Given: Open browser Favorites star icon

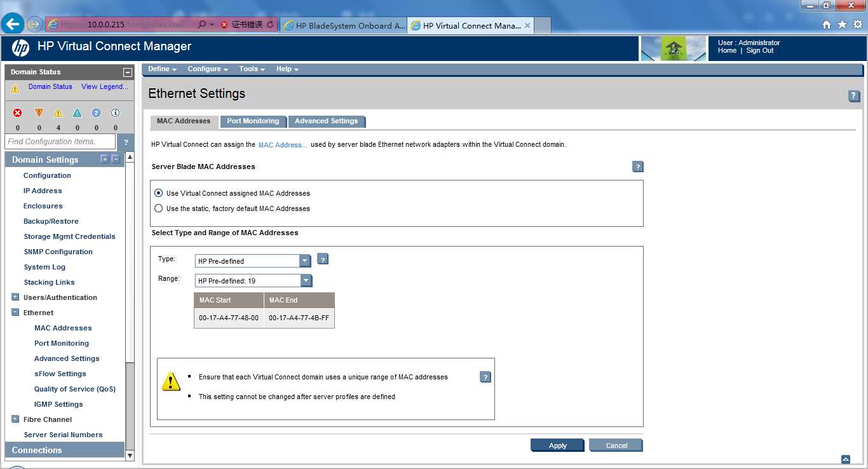Looking at the screenshot, I should point(842,25).
